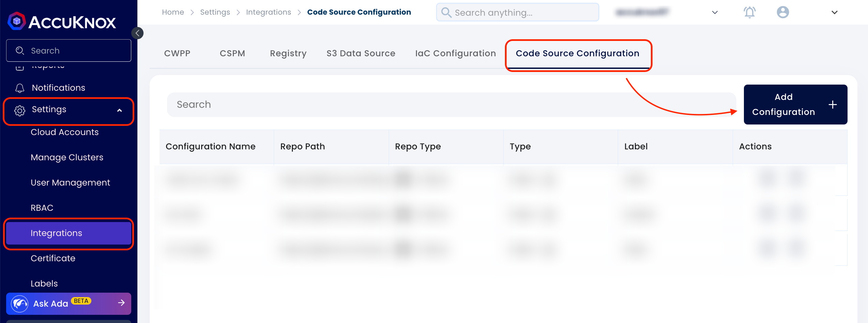Click the plus icon on Add Configuration
Image resolution: width=868 pixels, height=323 pixels.
833,105
